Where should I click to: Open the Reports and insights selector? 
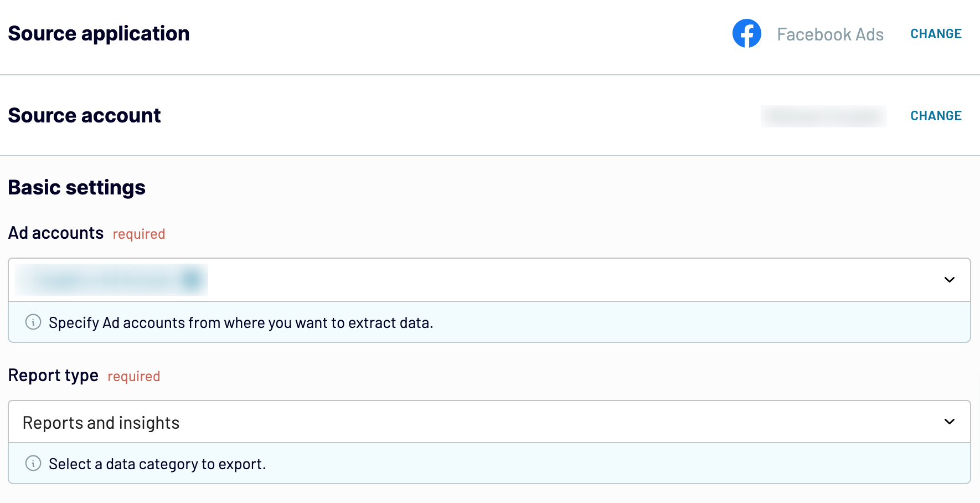[489, 422]
